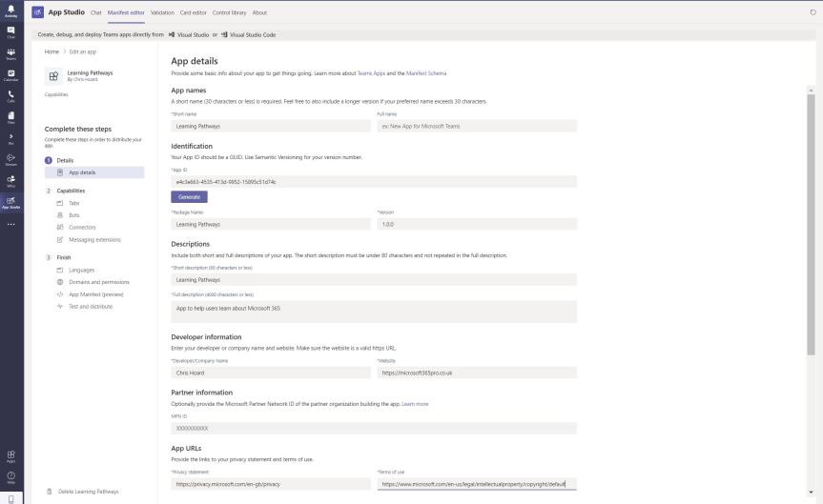Screen dimensions: 823x504
Task: Show more apps via the ellipsis icon
Action: (x=11, y=224)
